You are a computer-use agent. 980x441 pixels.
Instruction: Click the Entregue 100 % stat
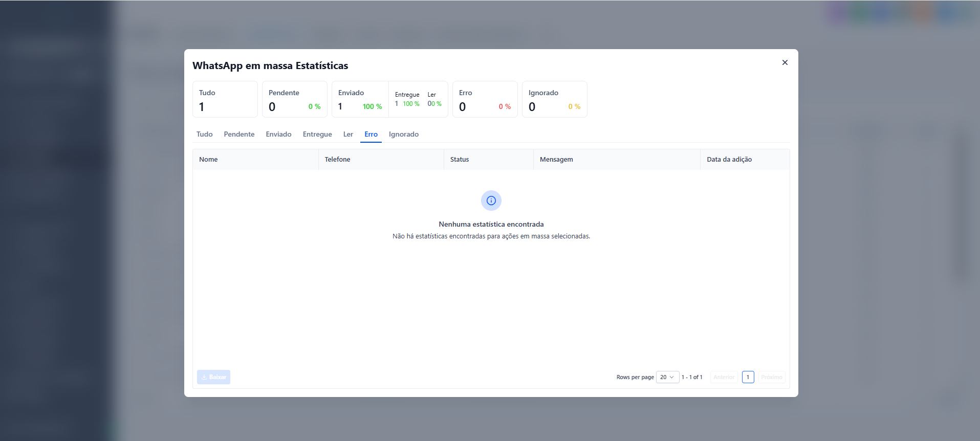pos(407,99)
